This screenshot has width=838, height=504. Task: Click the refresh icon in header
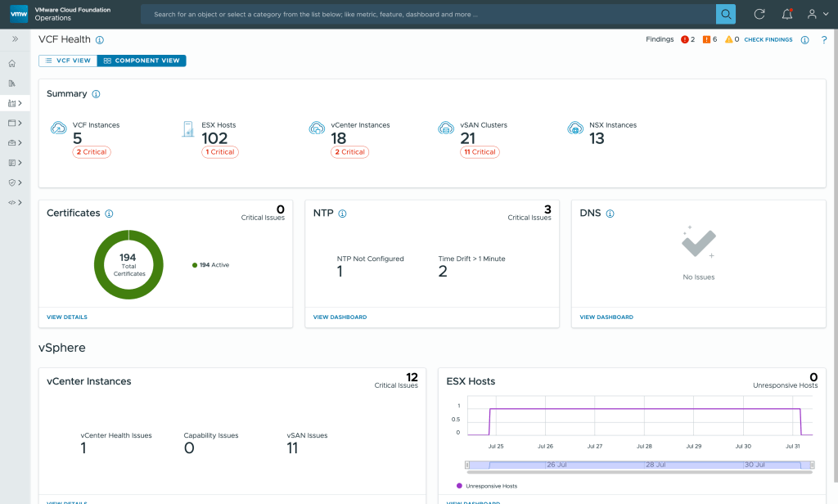759,14
